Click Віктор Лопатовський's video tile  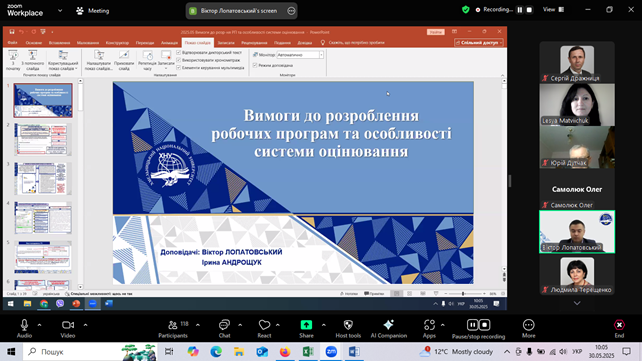tap(577, 232)
